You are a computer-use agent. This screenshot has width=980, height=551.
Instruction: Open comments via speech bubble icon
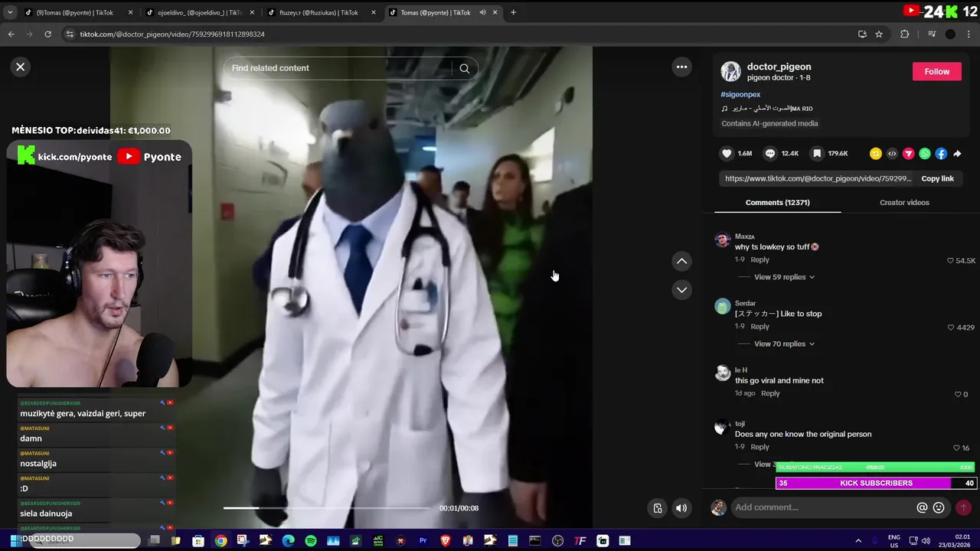pos(770,153)
